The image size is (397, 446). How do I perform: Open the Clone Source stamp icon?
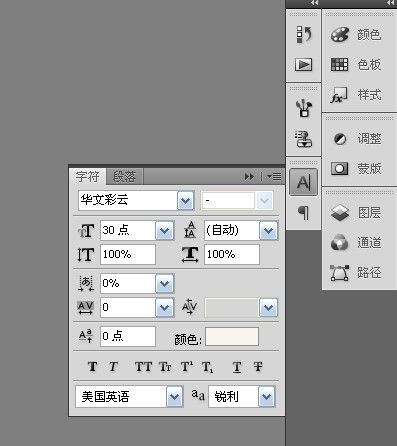(304, 139)
